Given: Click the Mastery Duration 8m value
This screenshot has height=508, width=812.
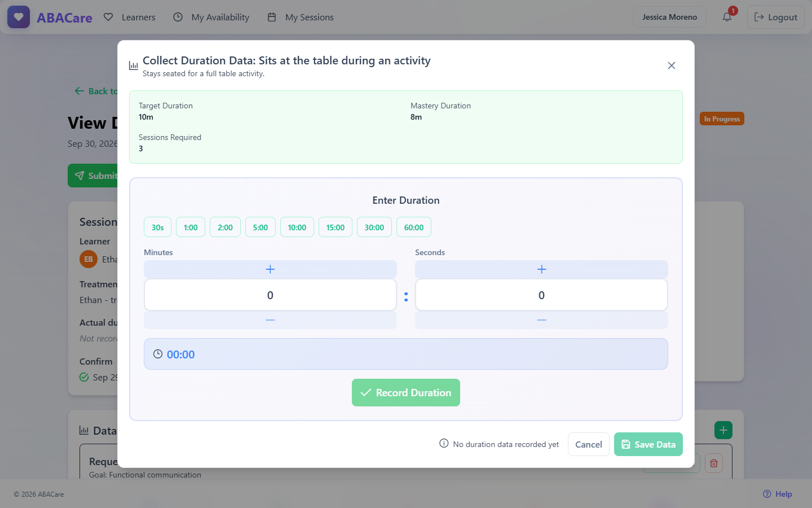Looking at the screenshot, I should point(416,117).
